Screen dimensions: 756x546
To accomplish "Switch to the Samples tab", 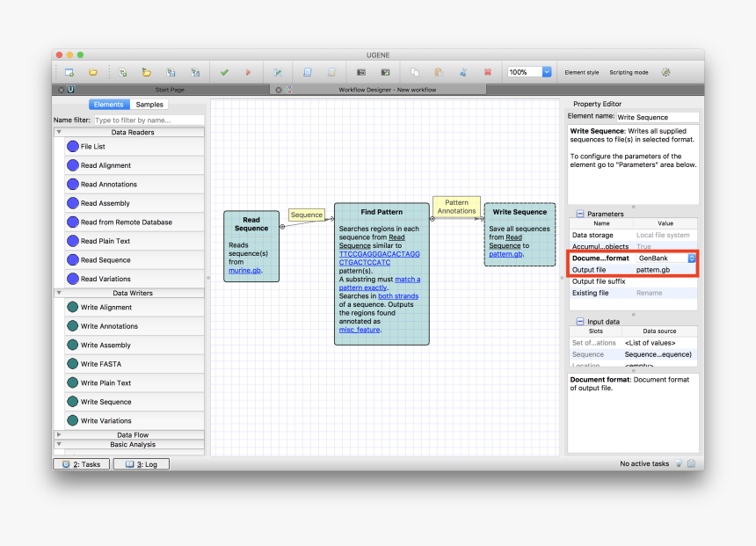I will click(149, 104).
